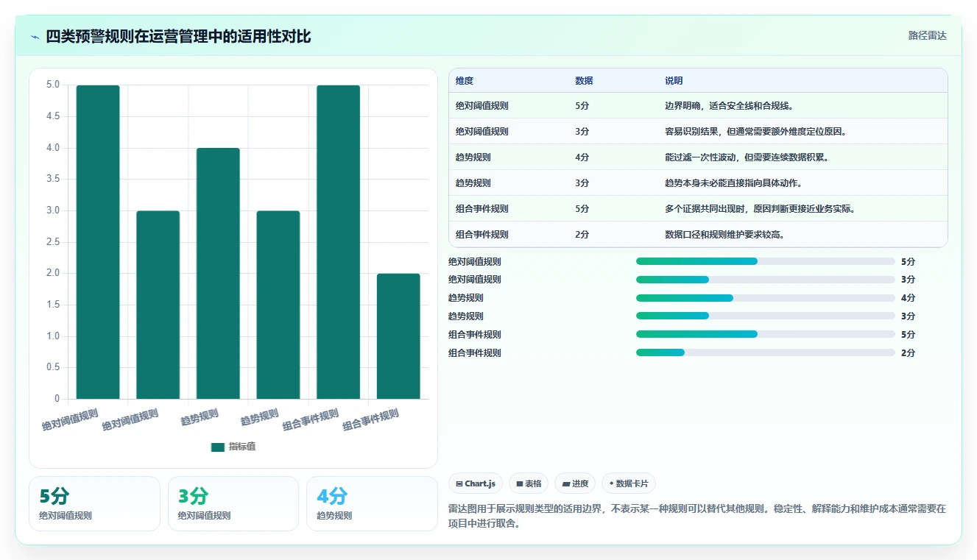Click the 路径雷达 label in the header
The width and height of the screenshot is (977, 560).
tap(928, 35)
